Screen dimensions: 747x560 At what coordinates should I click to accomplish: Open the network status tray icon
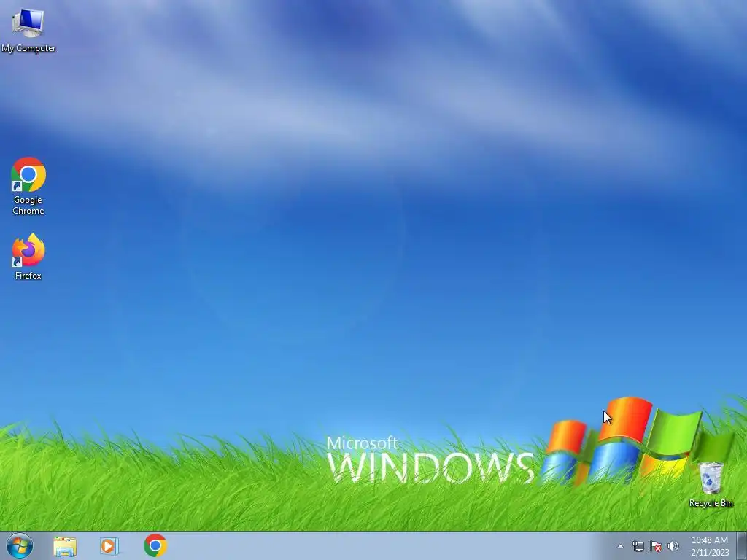638,546
